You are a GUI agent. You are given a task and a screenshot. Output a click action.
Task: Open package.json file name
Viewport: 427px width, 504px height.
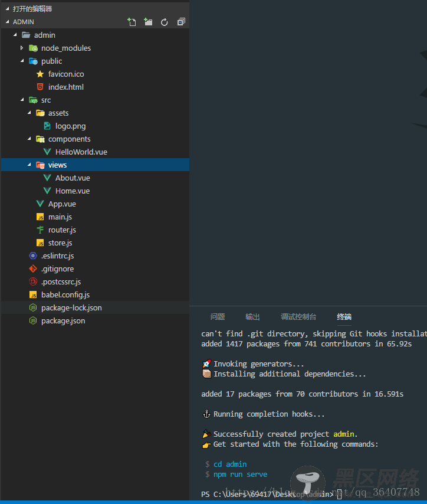pos(63,321)
